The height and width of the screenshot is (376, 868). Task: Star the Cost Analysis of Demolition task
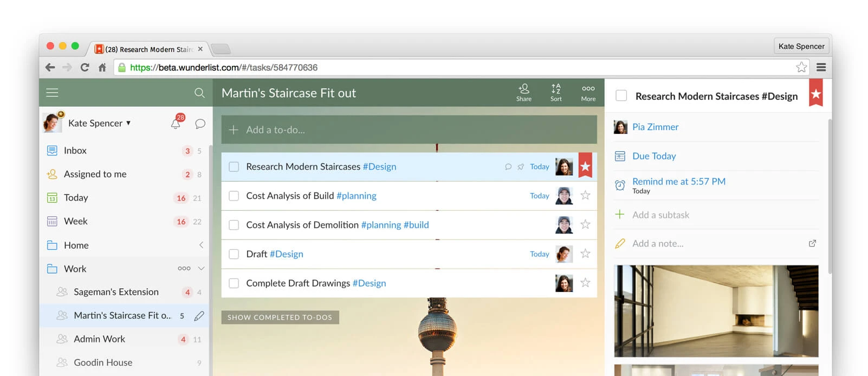pyautogui.click(x=585, y=224)
